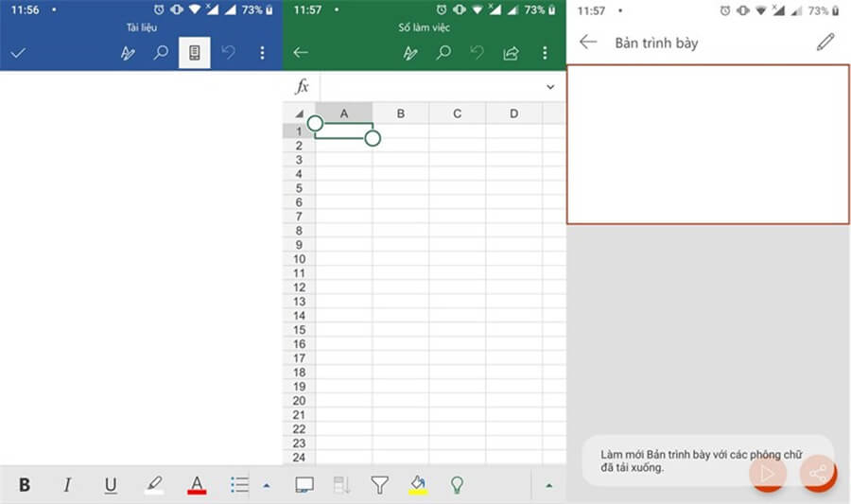Tap the share icon in Excel
Viewport: 851px width, 504px height.
tap(511, 53)
